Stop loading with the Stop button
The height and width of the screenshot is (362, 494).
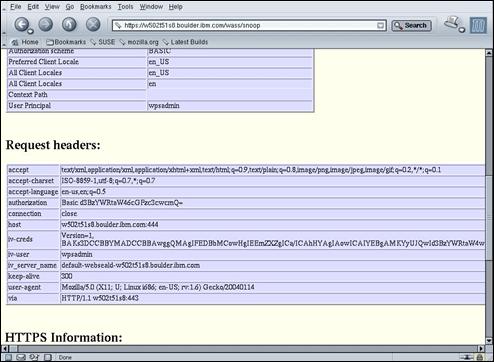[x=93, y=24]
